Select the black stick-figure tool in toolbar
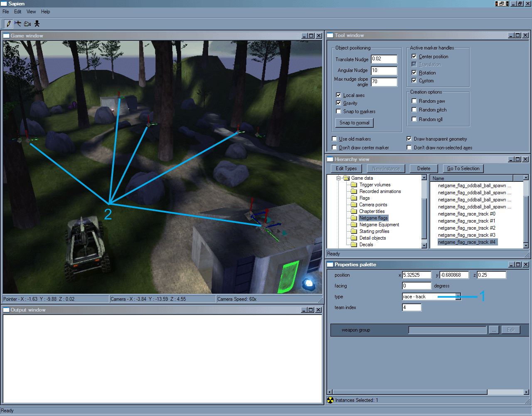The image size is (532, 416). pos(37,24)
